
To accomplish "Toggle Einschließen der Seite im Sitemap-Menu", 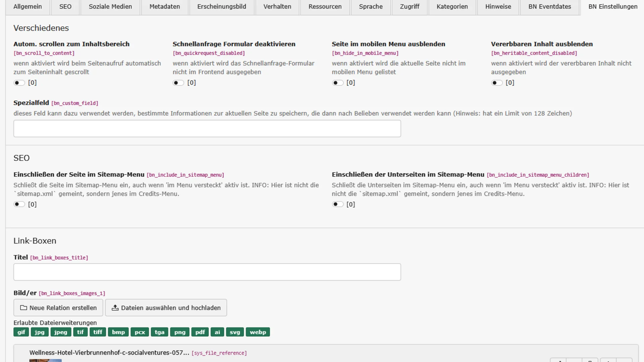I will [x=19, y=204].
